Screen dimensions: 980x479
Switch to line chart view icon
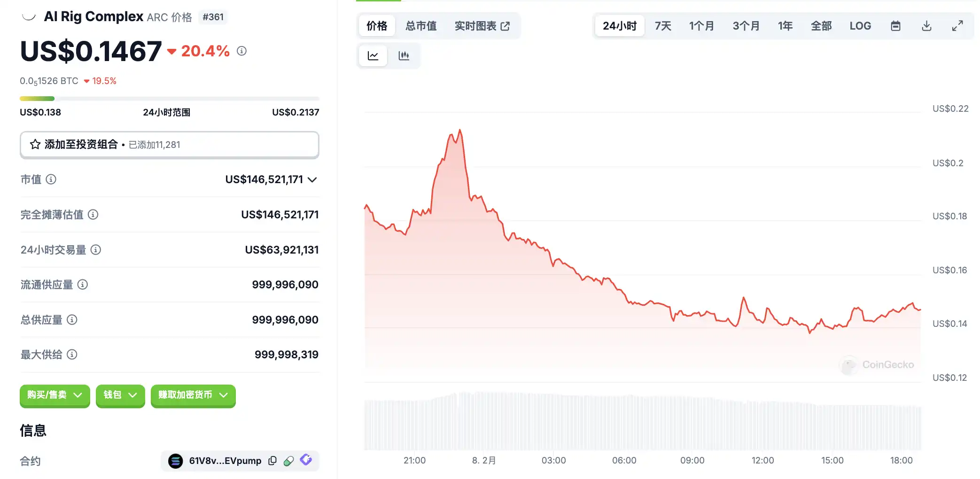pyautogui.click(x=373, y=56)
